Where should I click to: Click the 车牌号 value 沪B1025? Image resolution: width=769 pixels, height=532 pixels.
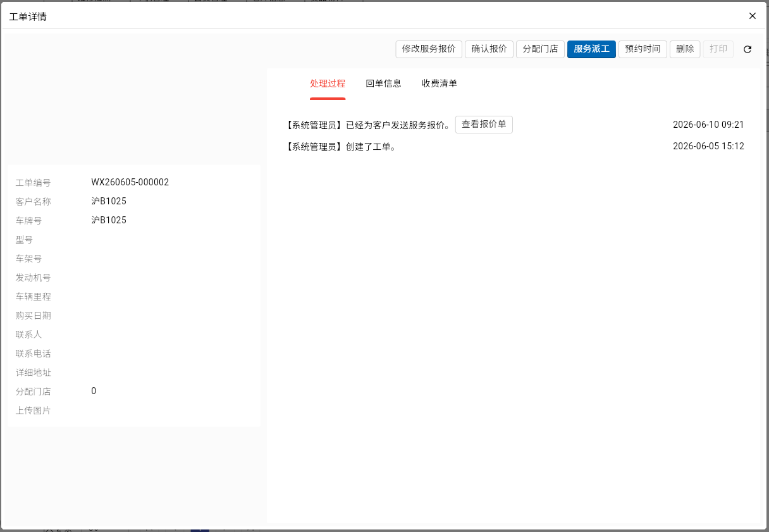(109, 220)
